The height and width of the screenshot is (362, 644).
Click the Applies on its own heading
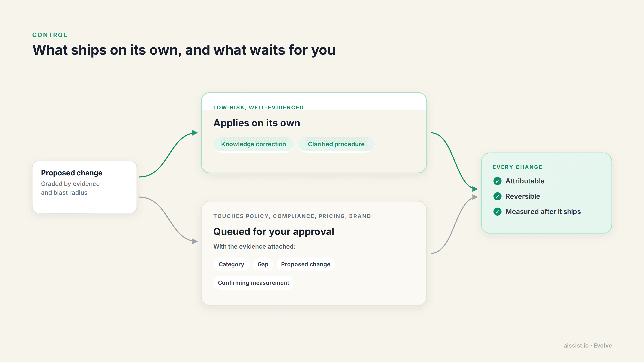click(257, 123)
